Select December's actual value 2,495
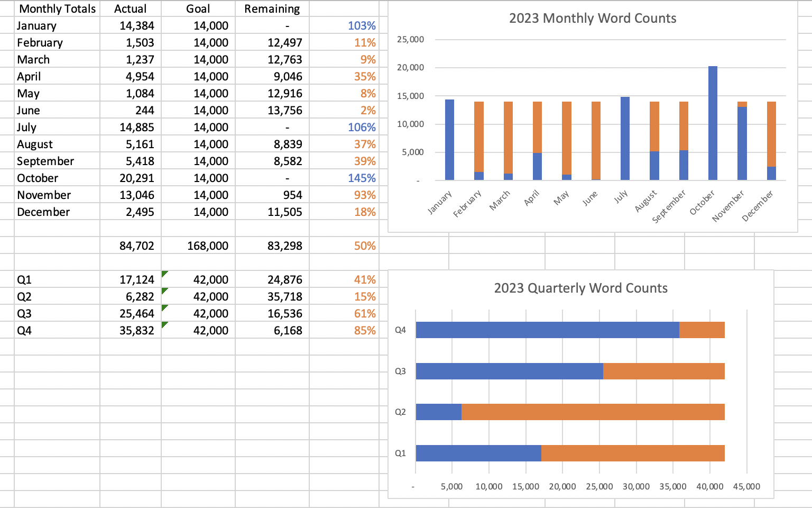The height and width of the screenshot is (508, 812). click(131, 212)
